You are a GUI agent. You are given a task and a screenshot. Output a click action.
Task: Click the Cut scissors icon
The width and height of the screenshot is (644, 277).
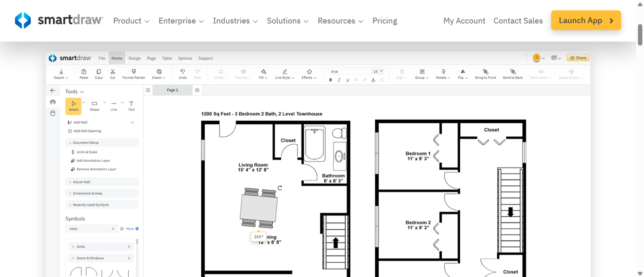113,71
